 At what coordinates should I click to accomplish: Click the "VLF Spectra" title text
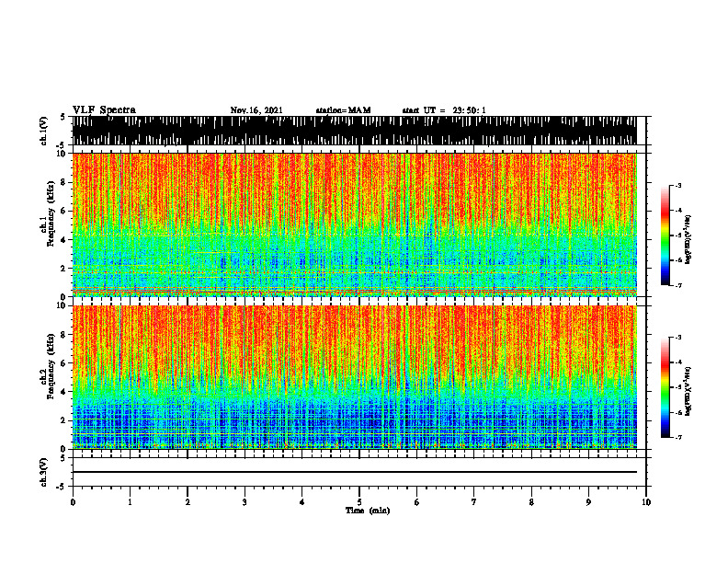coord(104,110)
